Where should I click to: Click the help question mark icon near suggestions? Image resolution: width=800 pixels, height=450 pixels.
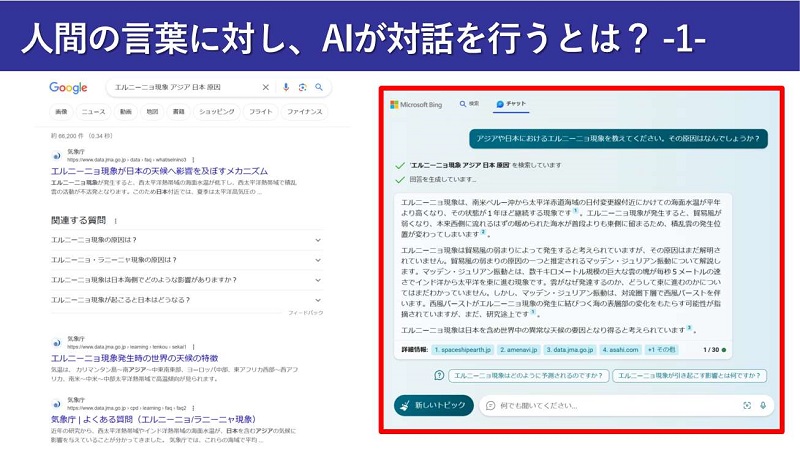coord(439,376)
